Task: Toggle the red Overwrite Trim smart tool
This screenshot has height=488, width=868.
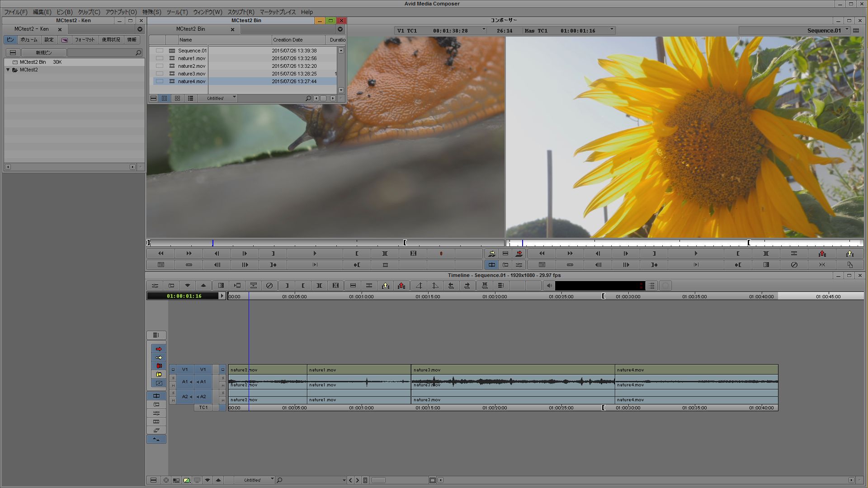Action: tap(159, 366)
